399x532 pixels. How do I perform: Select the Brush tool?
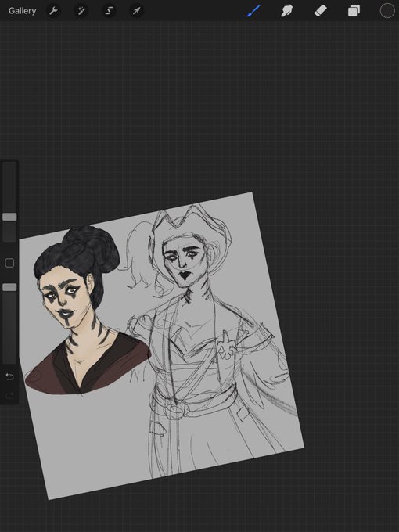pyautogui.click(x=253, y=11)
